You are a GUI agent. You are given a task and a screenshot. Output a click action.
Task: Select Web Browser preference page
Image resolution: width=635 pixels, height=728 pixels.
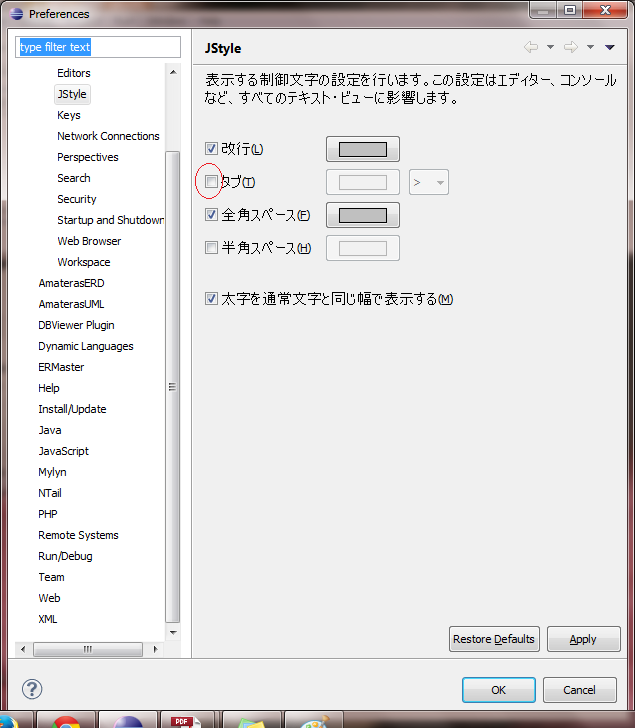pos(89,241)
